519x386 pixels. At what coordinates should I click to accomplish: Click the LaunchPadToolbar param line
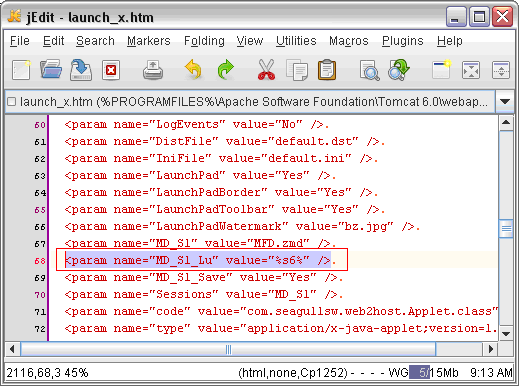225,209
